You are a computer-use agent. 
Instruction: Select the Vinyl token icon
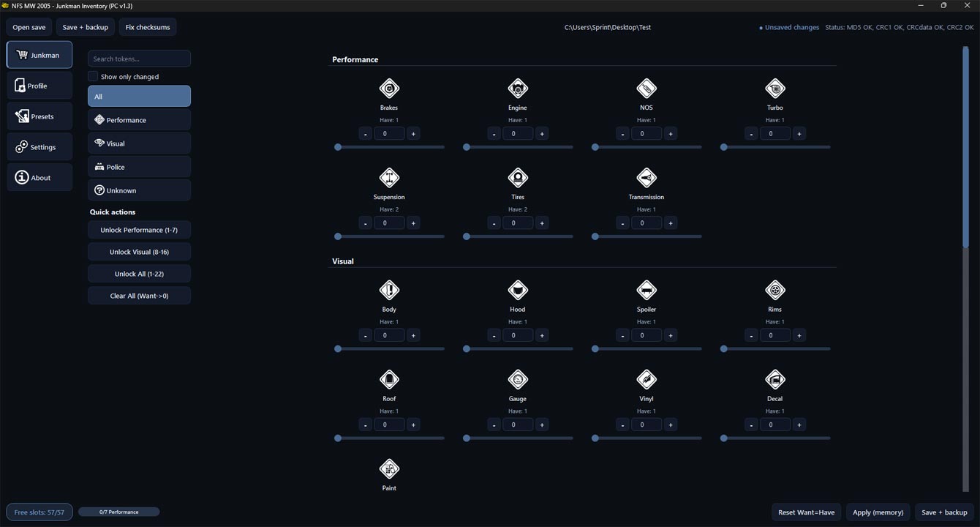pos(647,380)
